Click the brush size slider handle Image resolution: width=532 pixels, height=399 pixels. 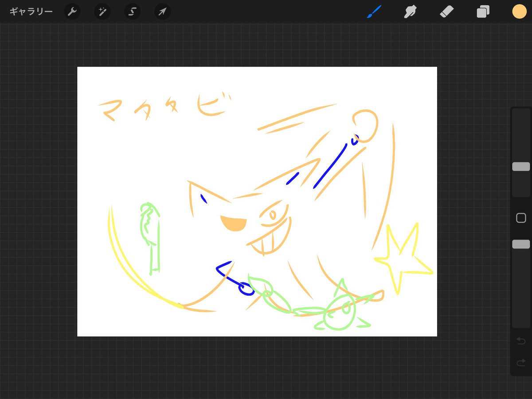pos(521,167)
